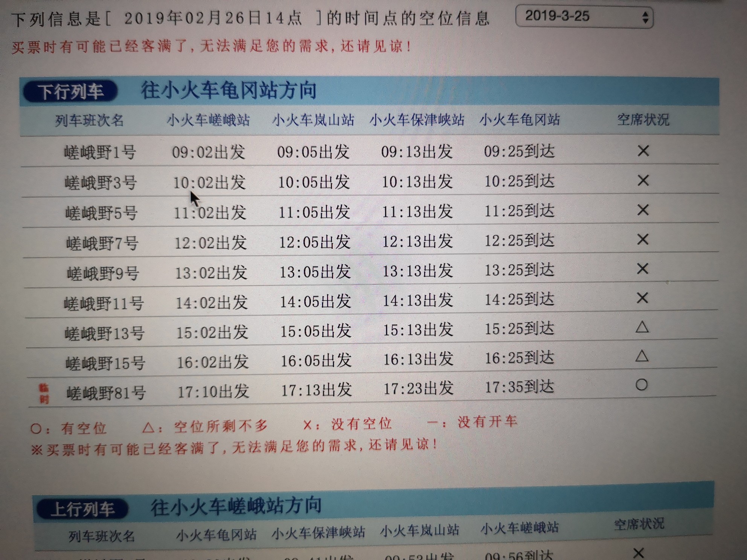Click the triangle seat icon for 嵯峨野15号

642,356
